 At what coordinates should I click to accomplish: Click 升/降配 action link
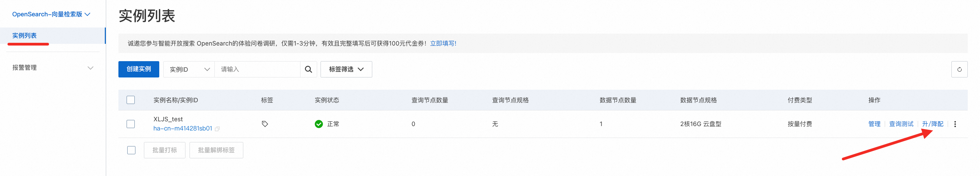click(932, 124)
